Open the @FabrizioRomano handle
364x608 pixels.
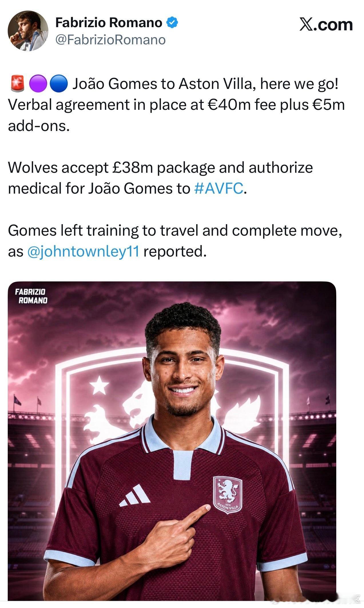point(110,40)
